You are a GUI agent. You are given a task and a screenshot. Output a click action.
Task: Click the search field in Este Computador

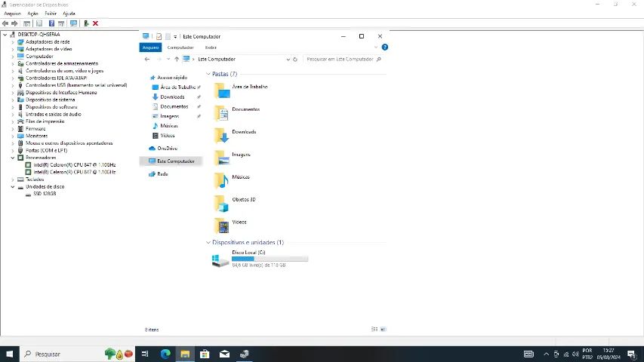344,59
